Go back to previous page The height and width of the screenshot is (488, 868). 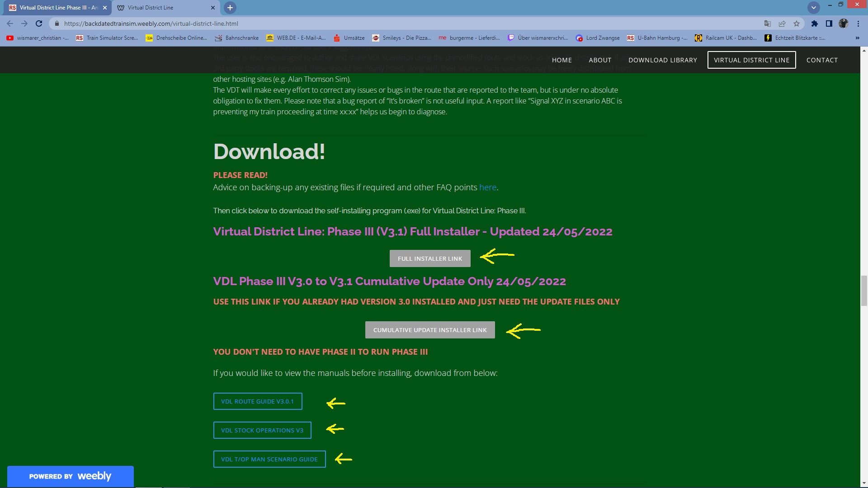10,23
